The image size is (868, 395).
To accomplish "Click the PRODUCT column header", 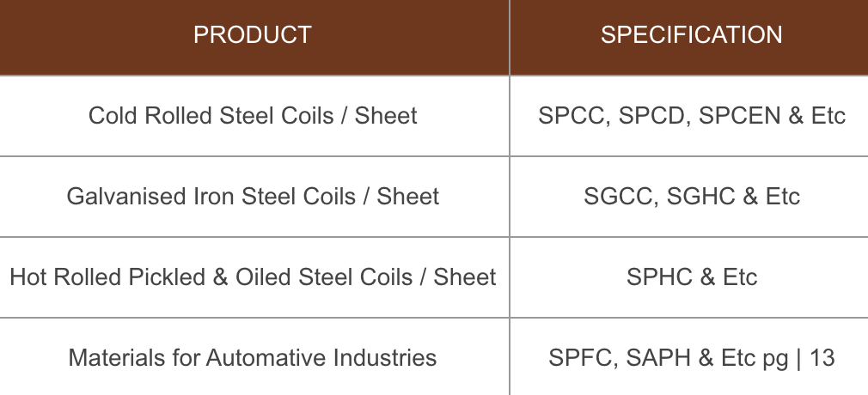I will [253, 35].
